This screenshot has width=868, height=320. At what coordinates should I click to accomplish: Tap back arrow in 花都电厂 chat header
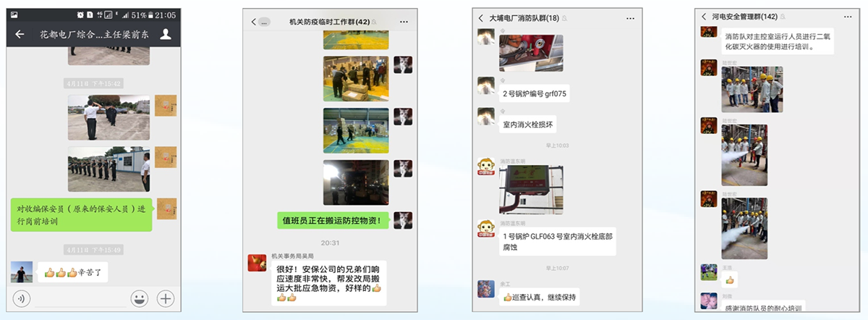pyautogui.click(x=20, y=34)
